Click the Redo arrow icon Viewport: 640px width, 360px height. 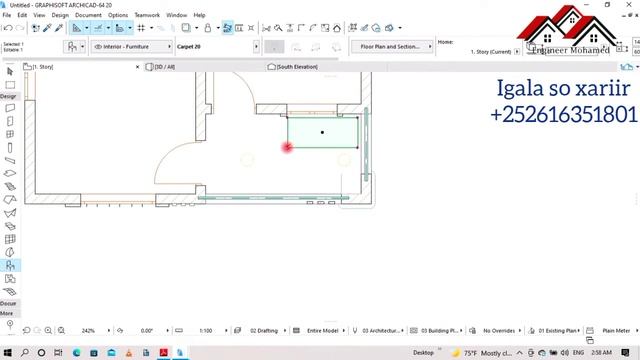[19, 28]
